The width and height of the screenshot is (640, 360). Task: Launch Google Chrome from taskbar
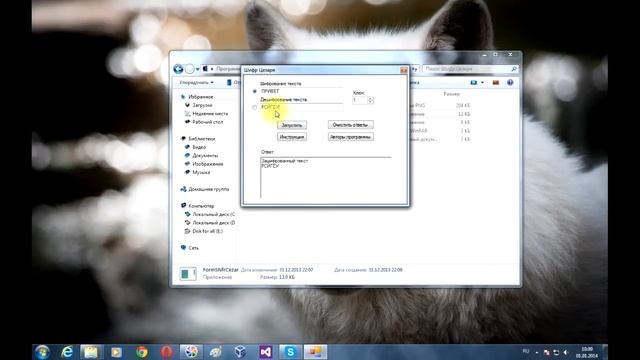(x=142, y=352)
